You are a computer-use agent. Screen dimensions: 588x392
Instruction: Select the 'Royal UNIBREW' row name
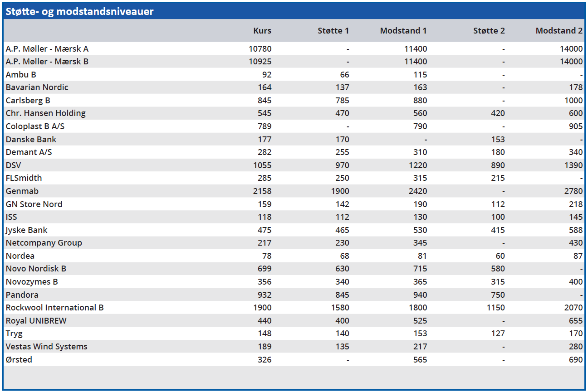(36, 321)
